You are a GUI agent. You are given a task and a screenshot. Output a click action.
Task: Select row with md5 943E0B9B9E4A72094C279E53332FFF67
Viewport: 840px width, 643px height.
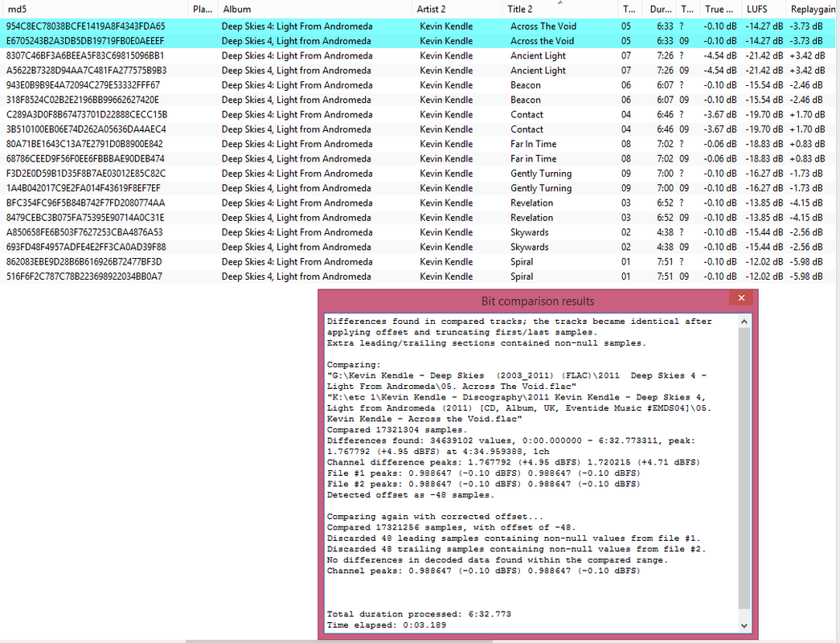(x=417, y=85)
